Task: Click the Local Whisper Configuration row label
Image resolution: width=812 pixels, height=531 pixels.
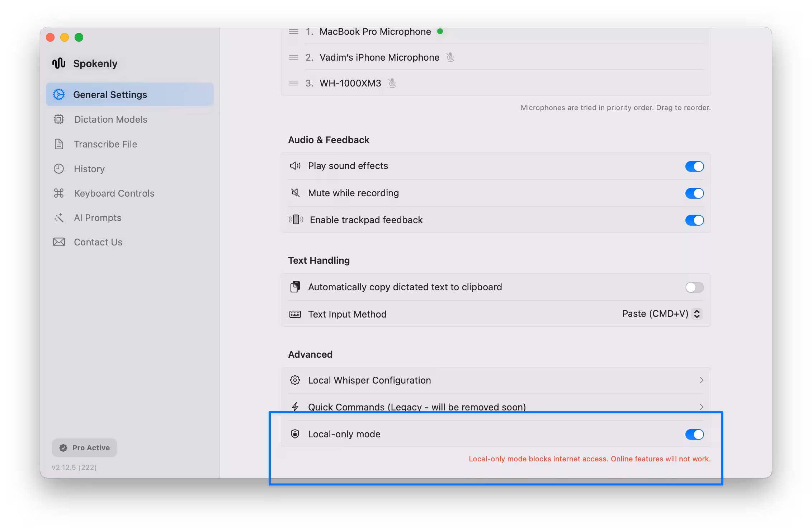Action: pyautogui.click(x=369, y=380)
